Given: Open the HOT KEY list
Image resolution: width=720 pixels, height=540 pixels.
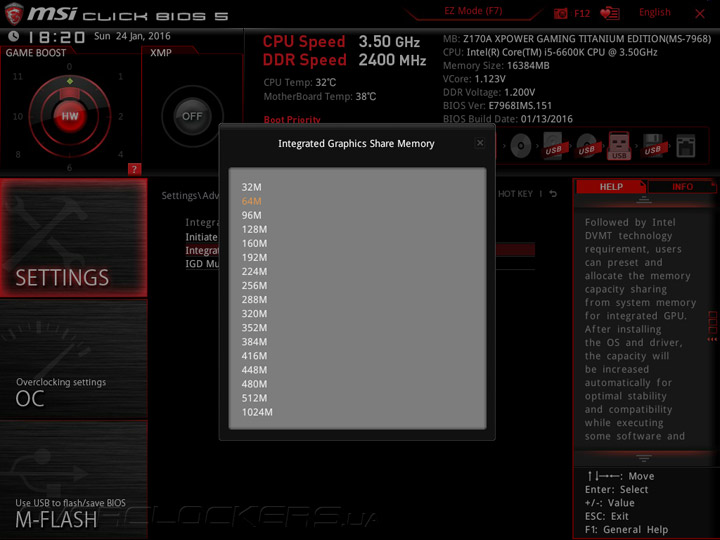Looking at the screenshot, I should (515, 194).
